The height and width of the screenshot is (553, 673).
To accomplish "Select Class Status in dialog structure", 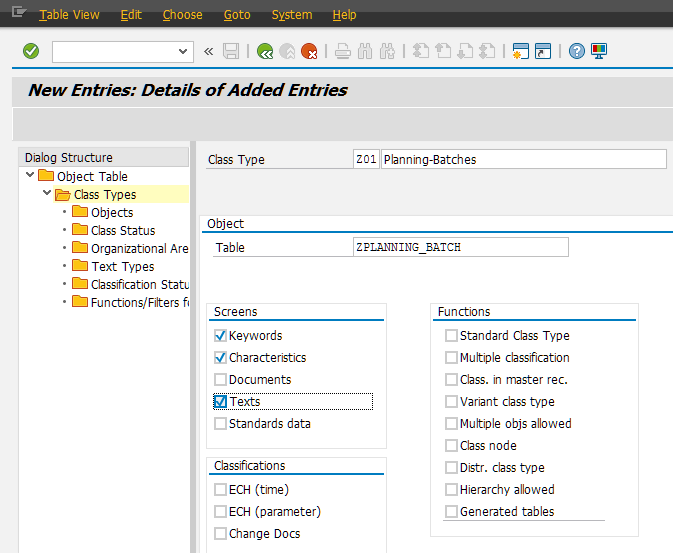I will point(122,230).
